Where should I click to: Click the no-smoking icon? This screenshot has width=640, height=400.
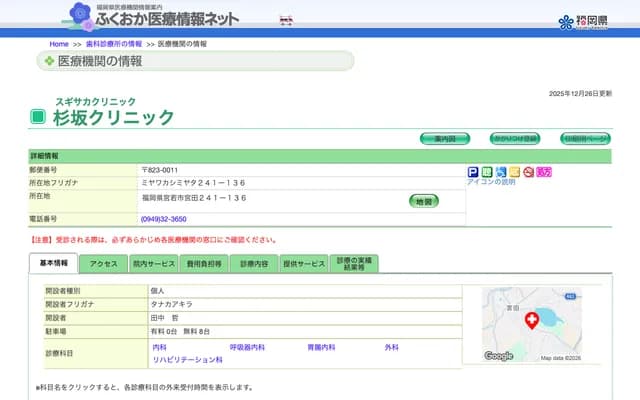[528, 172]
